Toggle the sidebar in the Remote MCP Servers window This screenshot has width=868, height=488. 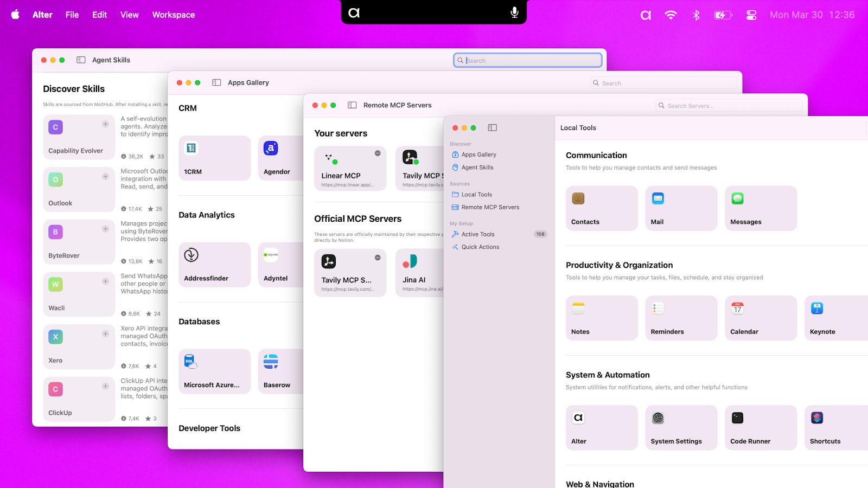tap(352, 105)
